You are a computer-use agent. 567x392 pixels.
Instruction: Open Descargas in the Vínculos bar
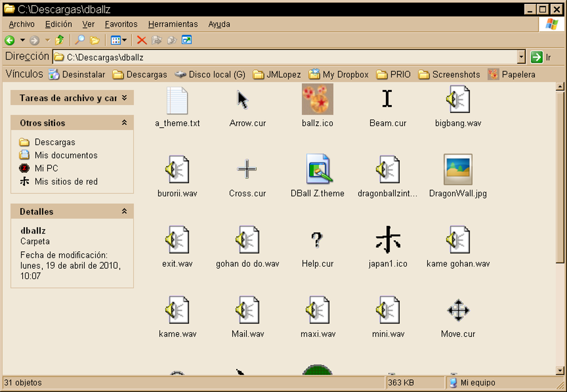[140, 75]
